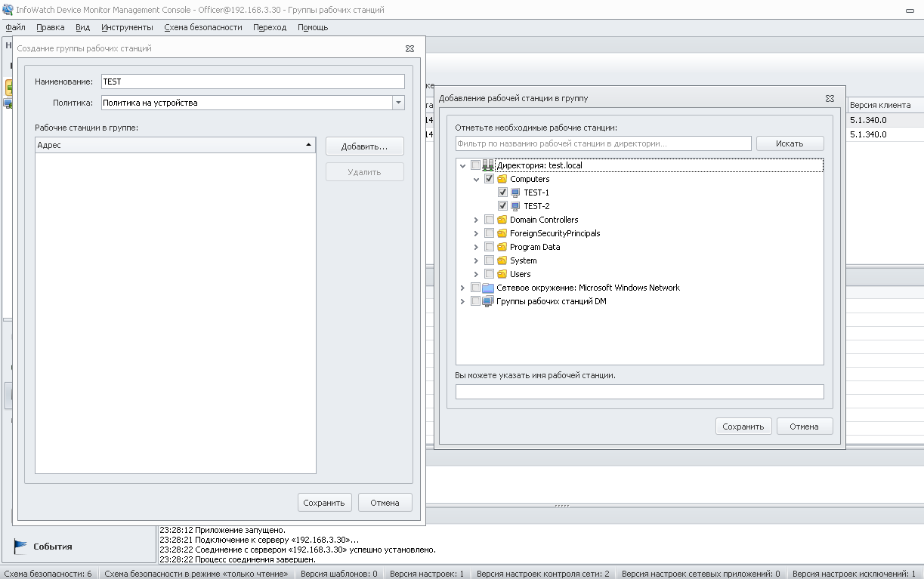924x579 pixels.
Task: Click the Microsoft Windows Network icon
Action: coord(488,288)
